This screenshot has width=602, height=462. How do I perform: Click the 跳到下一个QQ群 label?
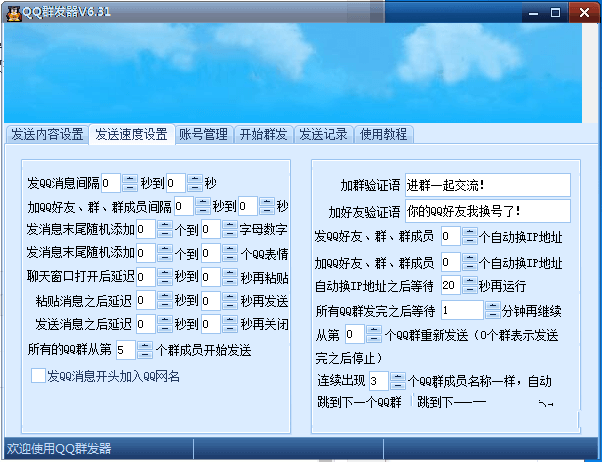tap(359, 402)
